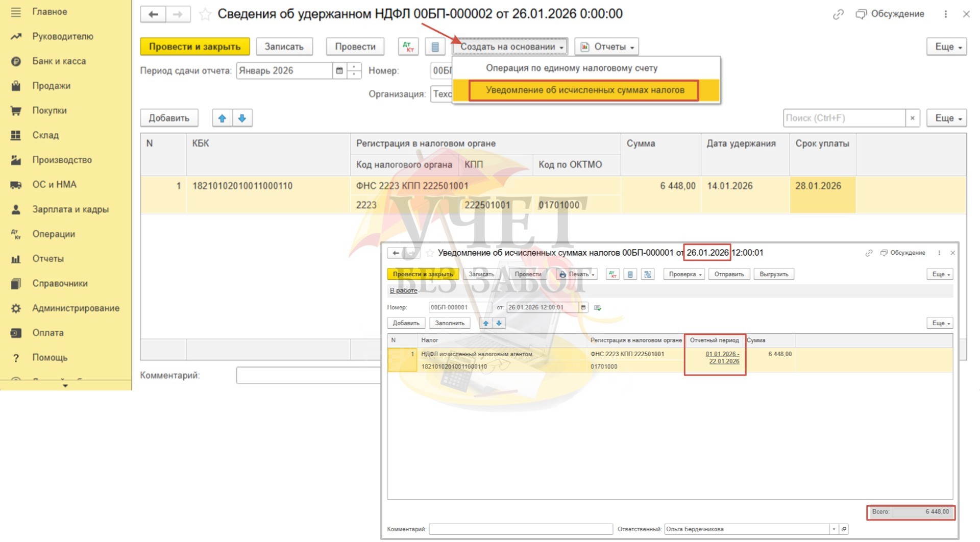Choose Операция по единому налоговому счету

click(x=571, y=68)
